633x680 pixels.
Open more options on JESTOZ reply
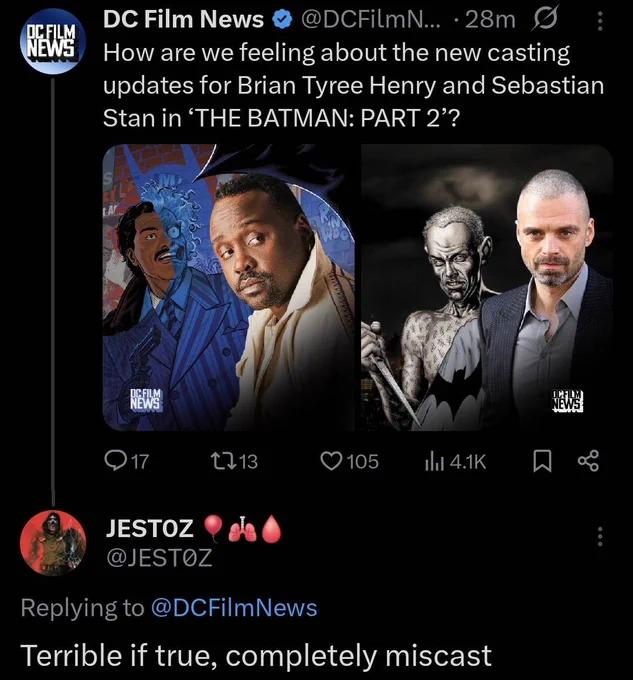tap(600, 536)
